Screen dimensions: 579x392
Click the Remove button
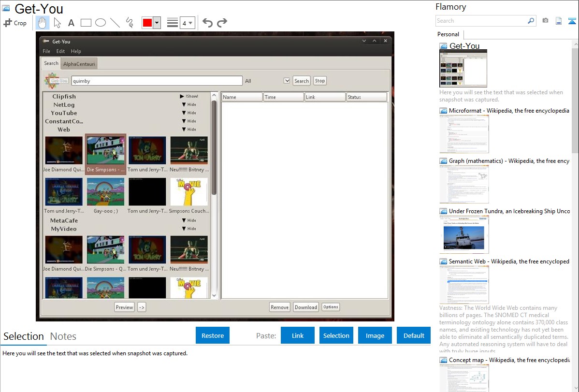(x=279, y=307)
